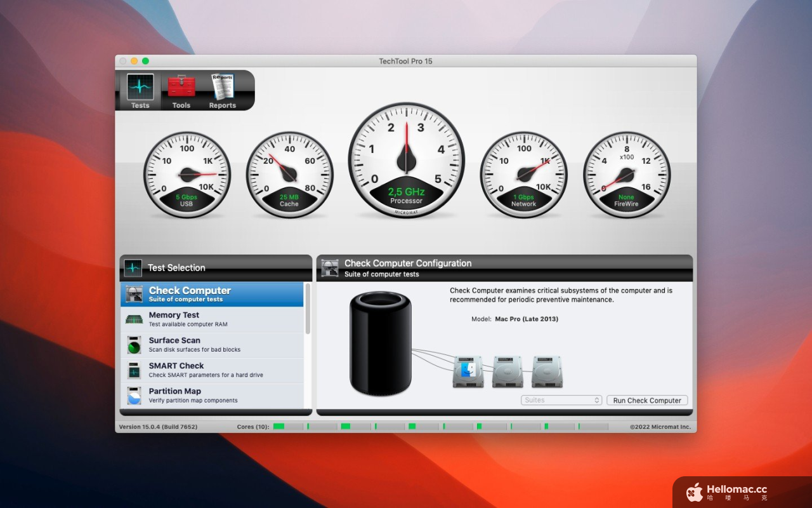Click the Mac Pro (Late 2013) model text
Screen dimensions: 812x508
coord(527,319)
